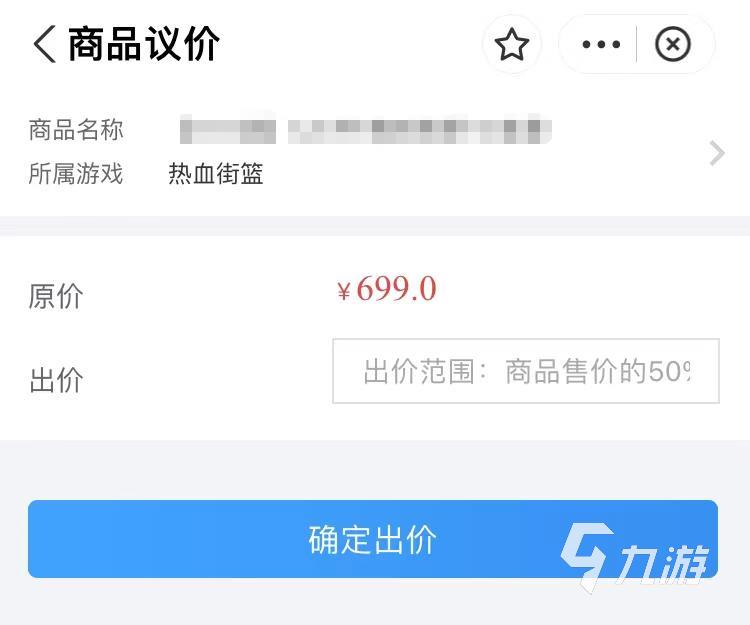Favorite this page with the star icon

[x=512, y=44]
